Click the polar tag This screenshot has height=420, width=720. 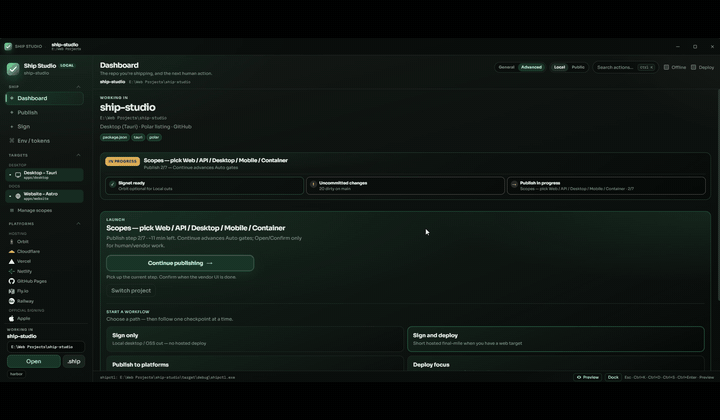pos(154,137)
